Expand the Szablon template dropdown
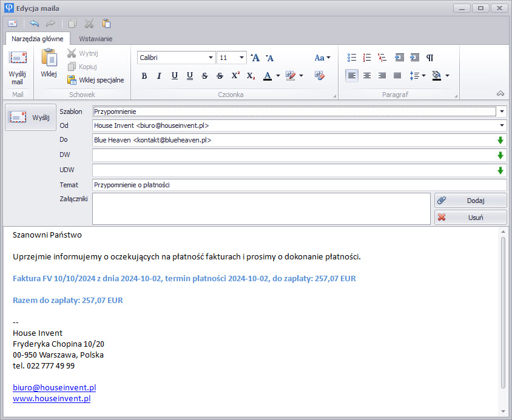This screenshot has height=420, width=512. (502, 112)
